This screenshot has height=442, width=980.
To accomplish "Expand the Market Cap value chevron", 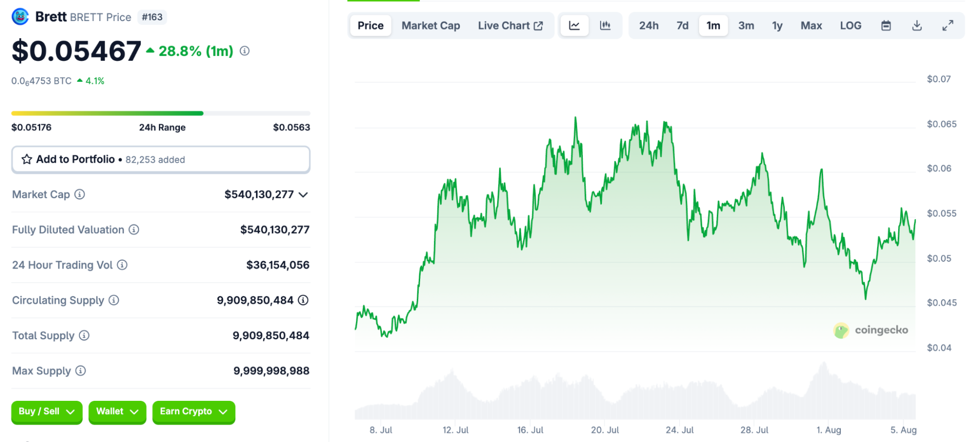I will click(303, 195).
